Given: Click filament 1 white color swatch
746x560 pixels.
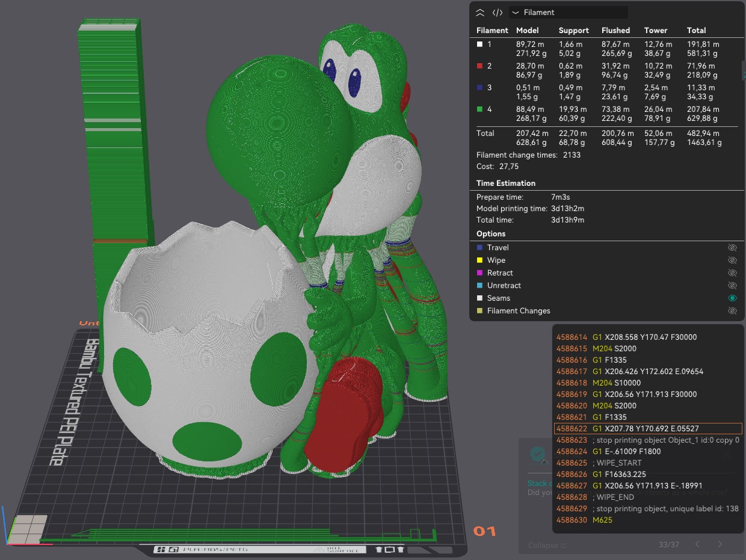Looking at the screenshot, I should tap(479, 45).
